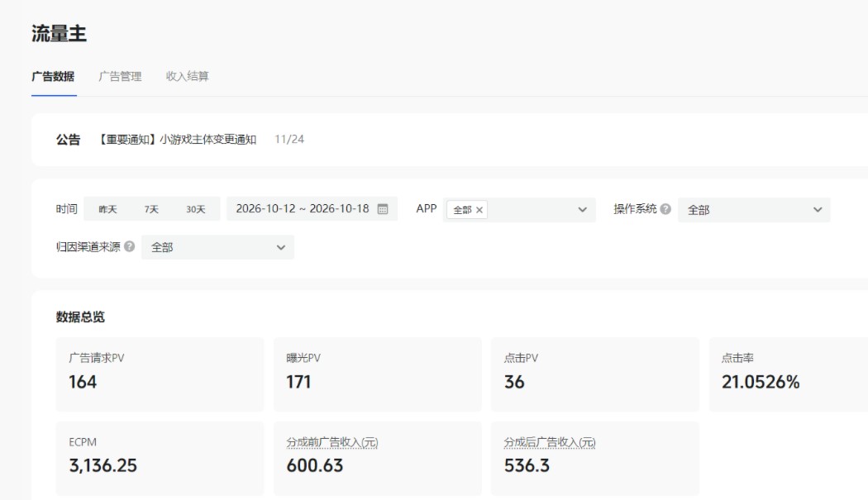Expand the APP dropdown
The height and width of the screenshot is (500, 868).
582,210
